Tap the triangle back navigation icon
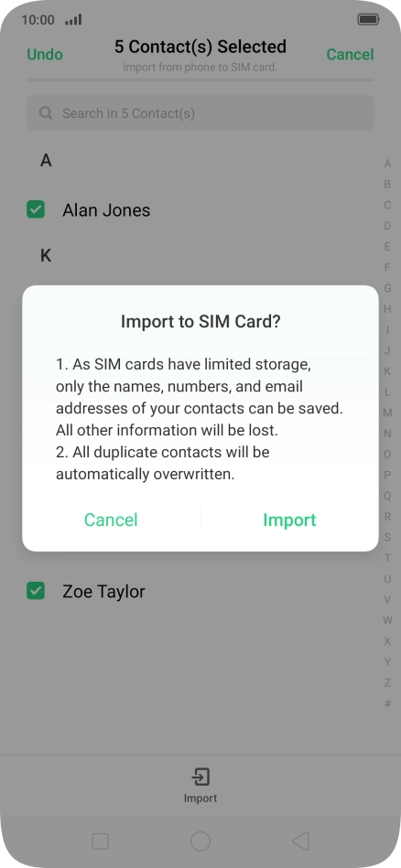The image size is (401, 868). (300, 841)
